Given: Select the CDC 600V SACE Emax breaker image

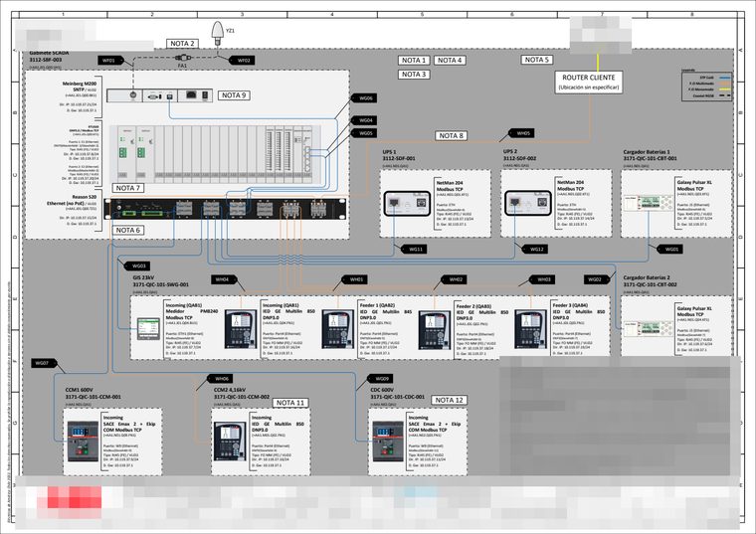Looking at the screenshot, I should (388, 441).
